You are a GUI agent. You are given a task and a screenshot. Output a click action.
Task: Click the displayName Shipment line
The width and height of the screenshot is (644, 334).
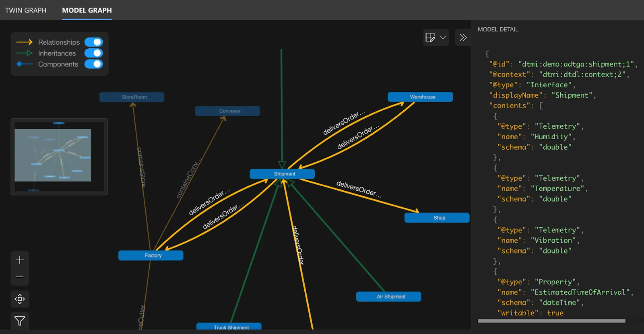point(543,95)
